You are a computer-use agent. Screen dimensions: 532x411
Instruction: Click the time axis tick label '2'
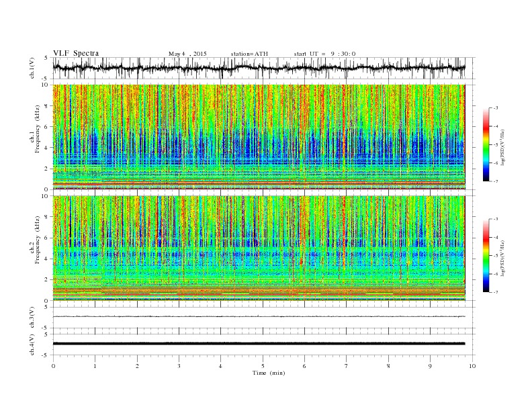pos(137,366)
